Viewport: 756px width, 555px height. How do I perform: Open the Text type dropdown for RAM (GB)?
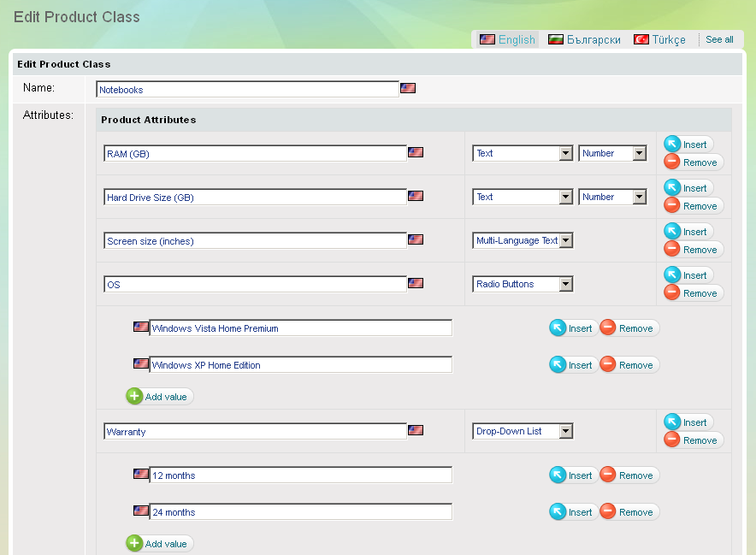(x=565, y=153)
